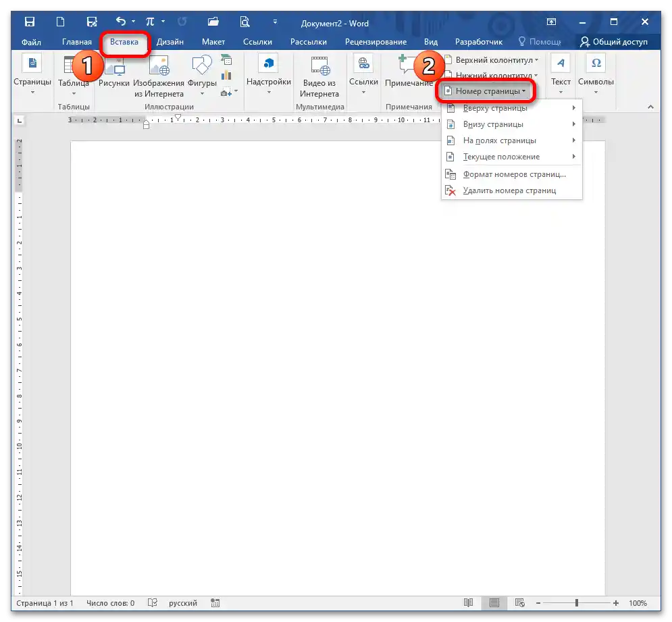Open a file with the folder icon
The height and width of the screenshot is (622, 672).
tap(213, 22)
